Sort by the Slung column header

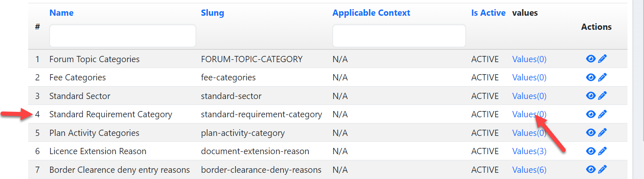[212, 13]
